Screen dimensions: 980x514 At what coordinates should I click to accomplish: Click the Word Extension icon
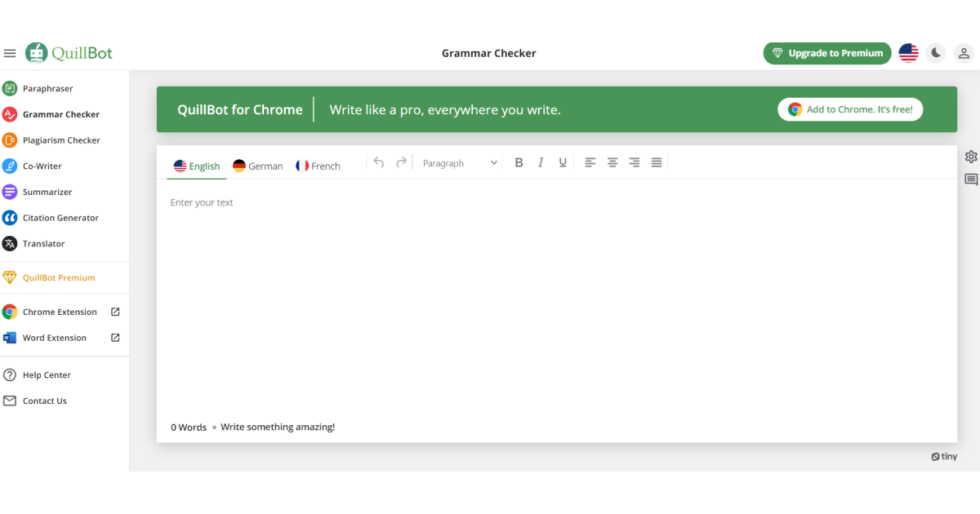click(x=10, y=338)
